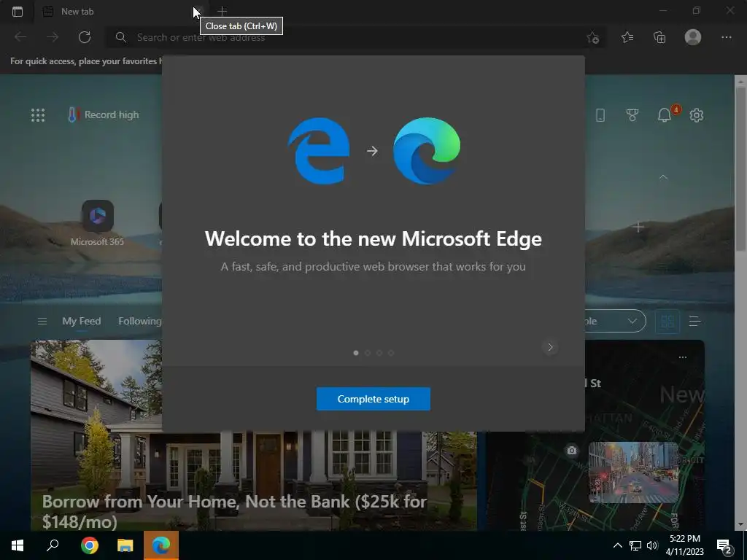747x560 pixels.
Task: Launch Google Chrome from taskbar
Action: [90, 545]
